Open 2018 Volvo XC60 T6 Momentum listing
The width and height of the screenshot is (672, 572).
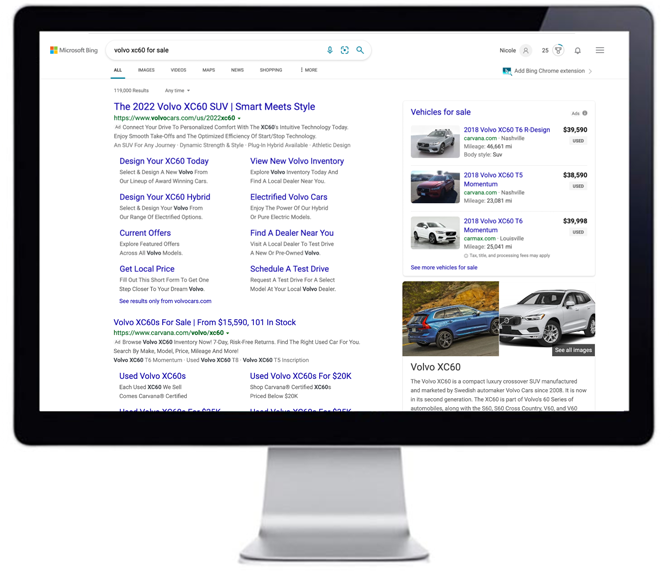[x=493, y=225]
